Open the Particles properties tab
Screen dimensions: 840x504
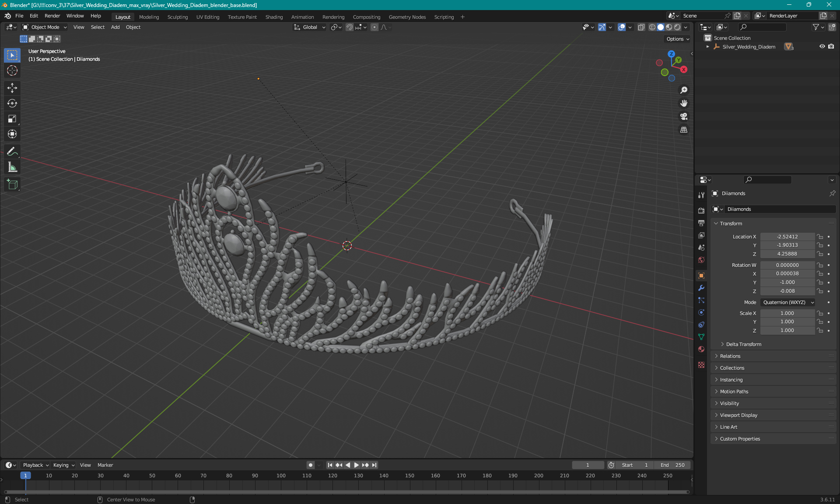pos(701,300)
